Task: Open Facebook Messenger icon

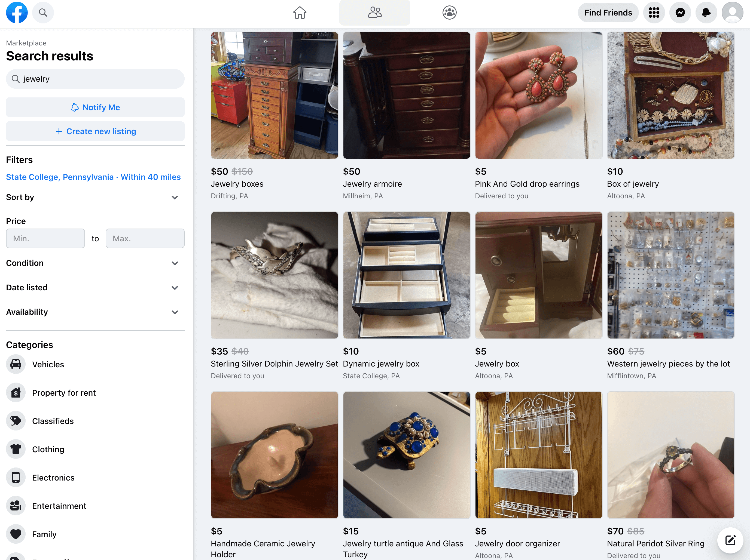Action: coord(680,12)
